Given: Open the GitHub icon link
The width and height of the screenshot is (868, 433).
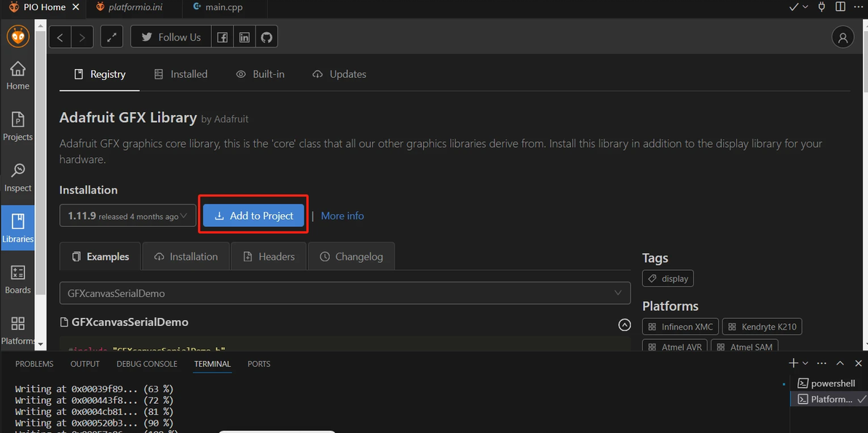Looking at the screenshot, I should click(x=267, y=37).
